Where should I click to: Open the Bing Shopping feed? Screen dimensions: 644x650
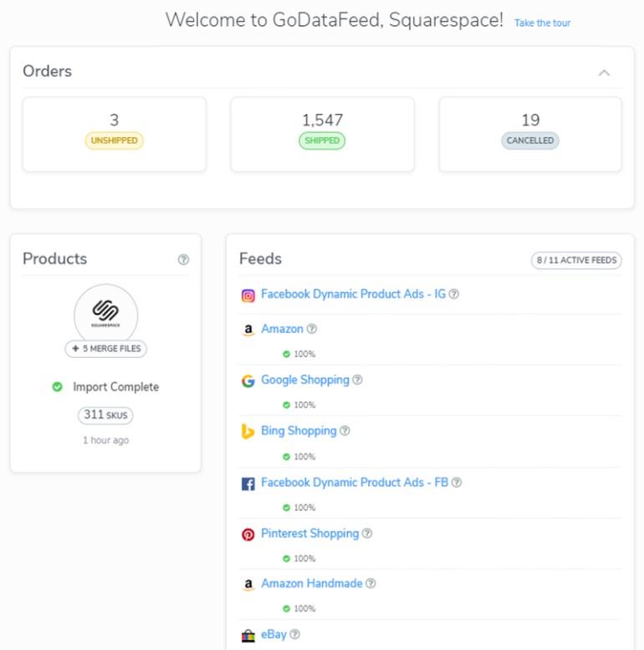tap(299, 431)
